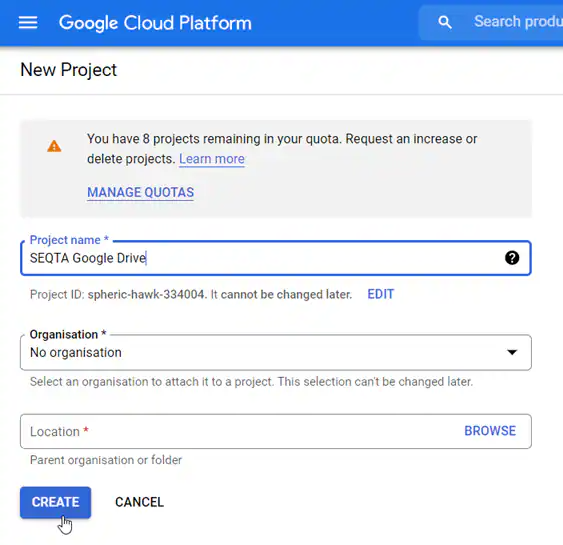Click the orange quota warning triangle icon

point(54,146)
